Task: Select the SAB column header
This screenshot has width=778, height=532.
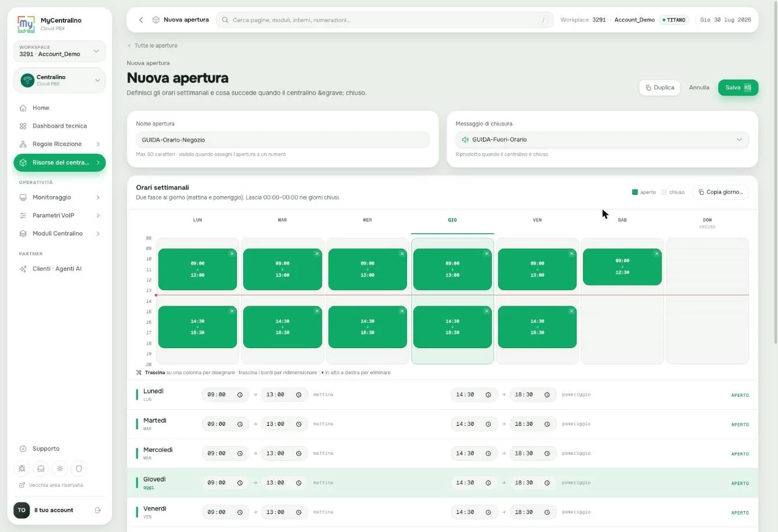Action: point(622,220)
